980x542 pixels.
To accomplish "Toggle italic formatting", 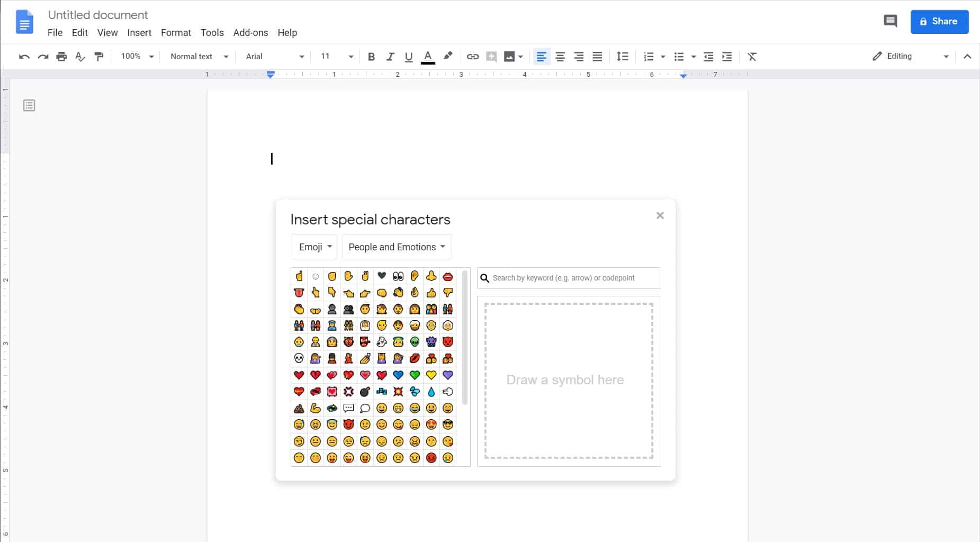I will [x=390, y=57].
